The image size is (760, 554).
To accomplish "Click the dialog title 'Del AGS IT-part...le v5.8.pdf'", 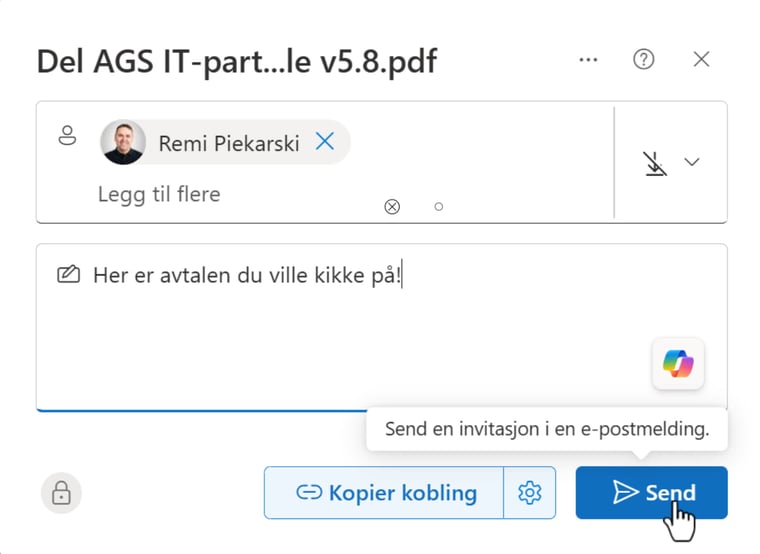I will click(x=236, y=61).
